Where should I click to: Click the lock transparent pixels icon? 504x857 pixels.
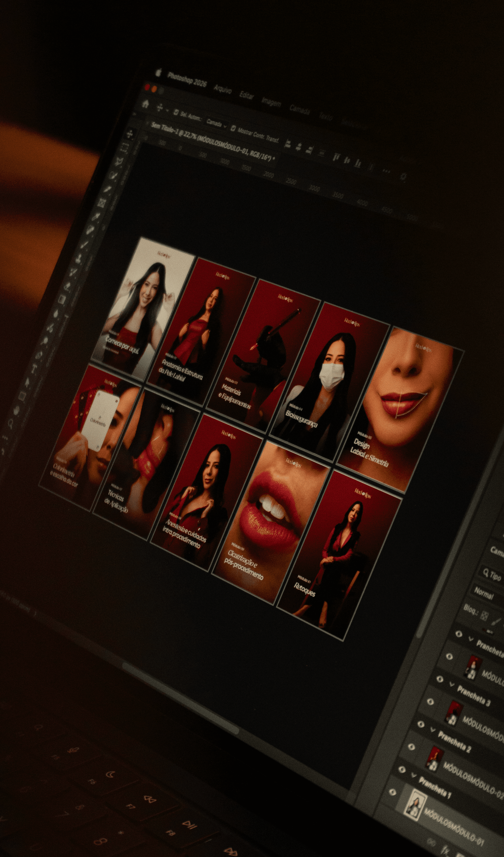coord(485,616)
